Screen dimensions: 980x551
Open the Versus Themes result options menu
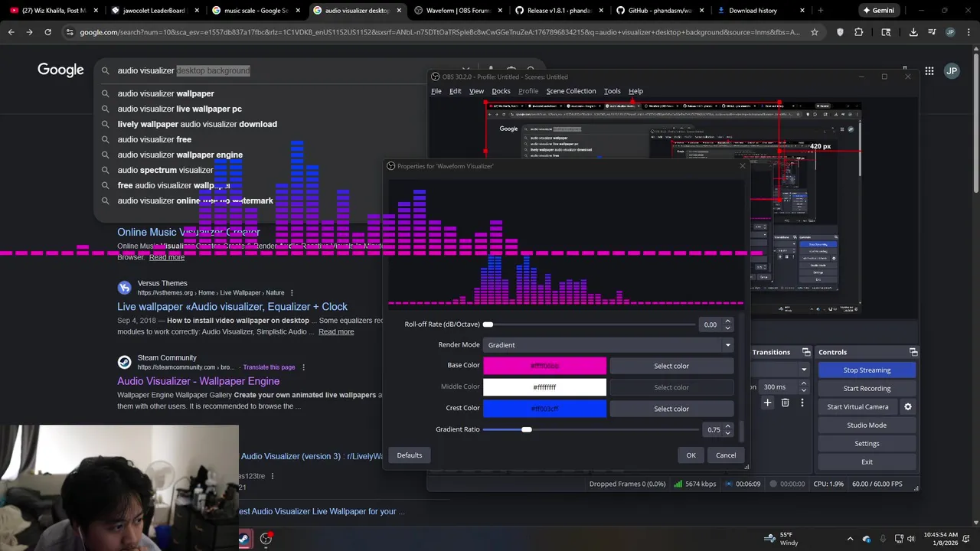click(x=292, y=292)
